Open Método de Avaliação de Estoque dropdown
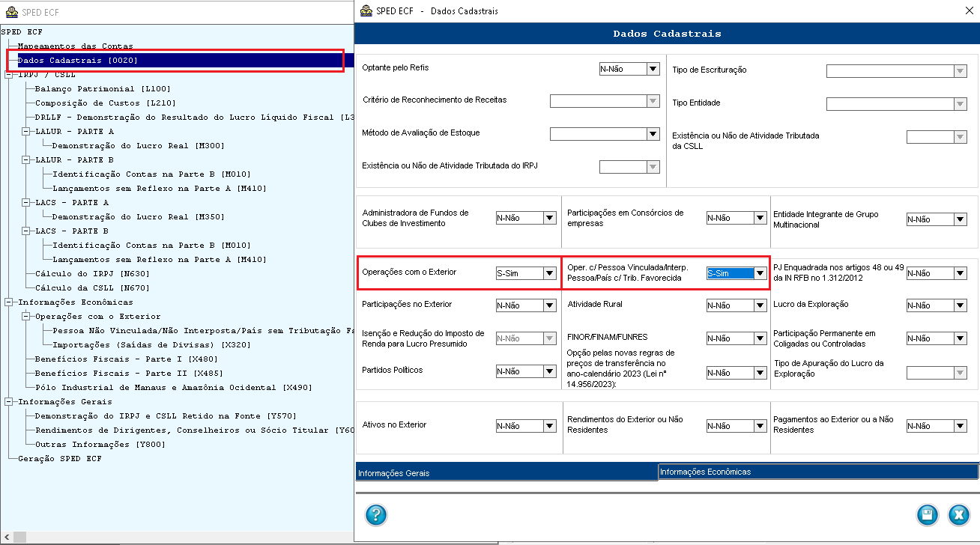 (x=653, y=134)
